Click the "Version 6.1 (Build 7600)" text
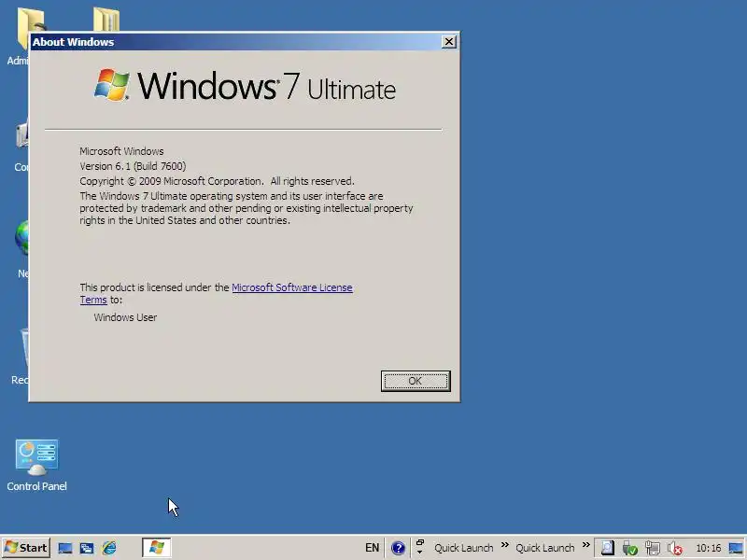 (x=133, y=166)
